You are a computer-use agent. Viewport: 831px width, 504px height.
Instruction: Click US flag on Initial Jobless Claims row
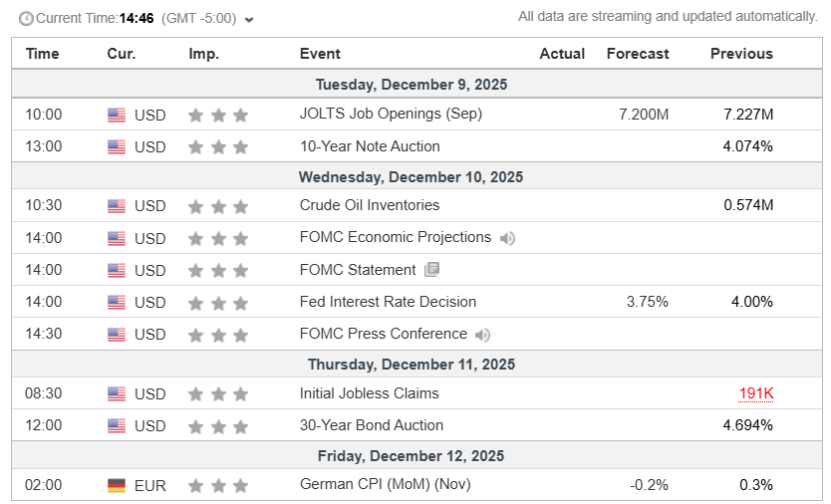(117, 394)
